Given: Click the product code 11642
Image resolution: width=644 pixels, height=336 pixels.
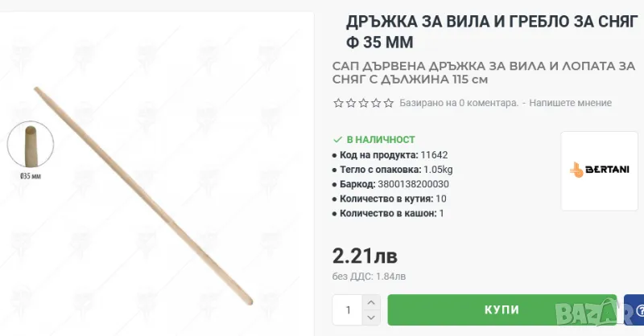Looking at the screenshot, I should pos(434,155).
